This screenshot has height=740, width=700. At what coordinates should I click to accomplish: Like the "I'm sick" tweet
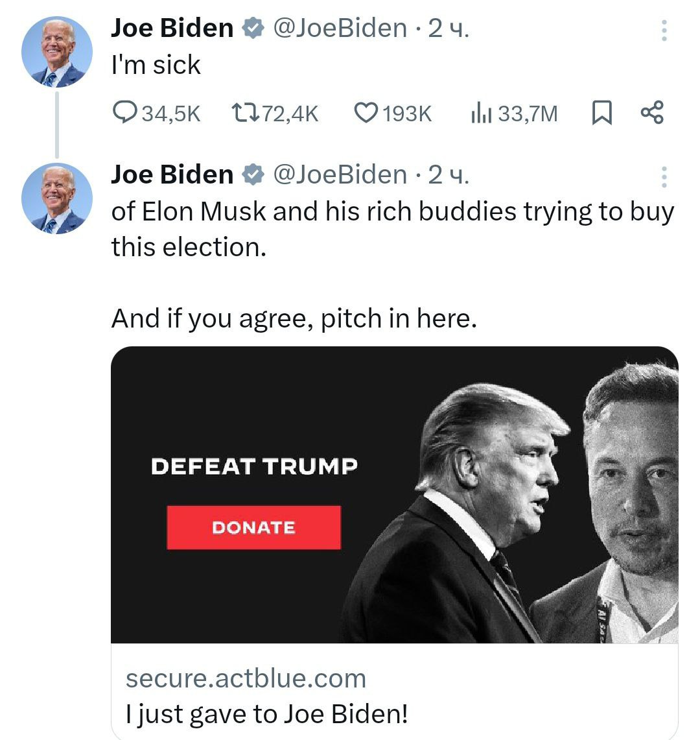366,113
